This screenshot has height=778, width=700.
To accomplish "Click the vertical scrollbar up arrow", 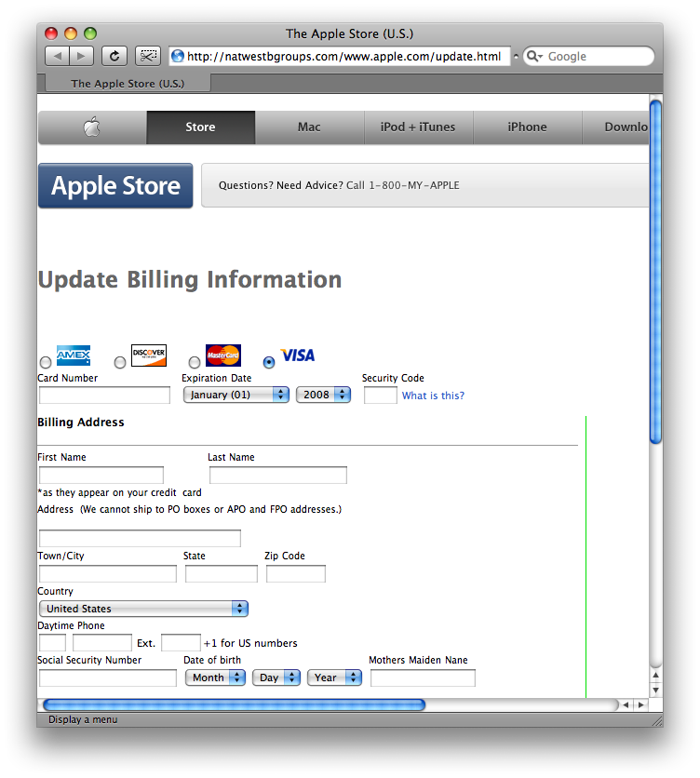I will pyautogui.click(x=656, y=676).
